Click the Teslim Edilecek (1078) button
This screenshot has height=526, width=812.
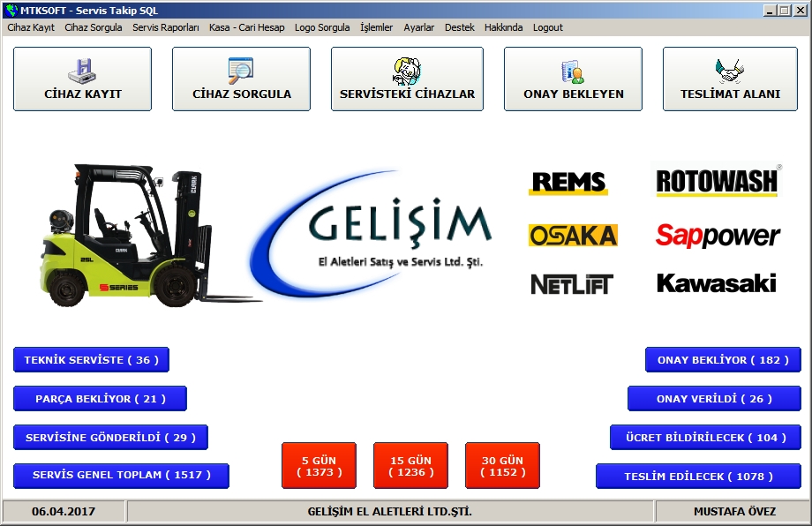coord(698,477)
